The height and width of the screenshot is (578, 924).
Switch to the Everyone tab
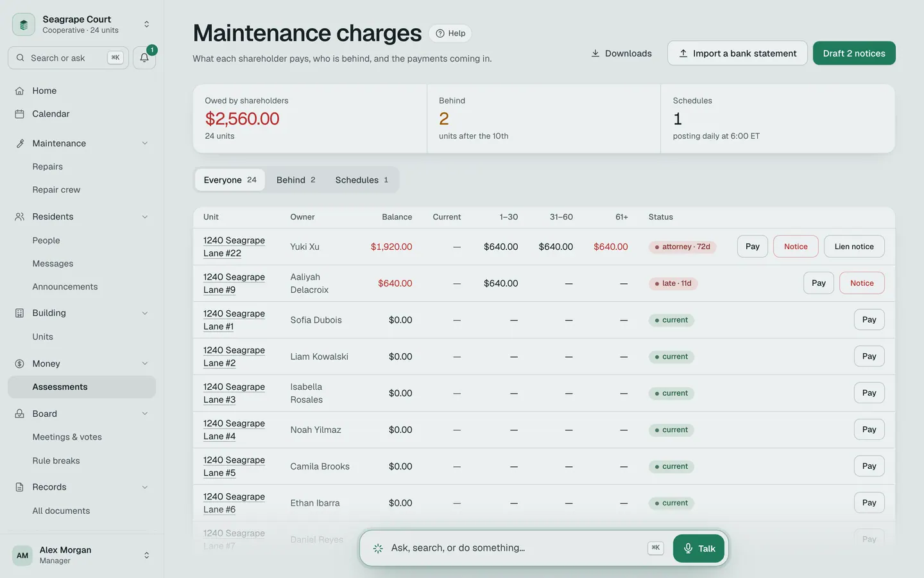tap(230, 180)
